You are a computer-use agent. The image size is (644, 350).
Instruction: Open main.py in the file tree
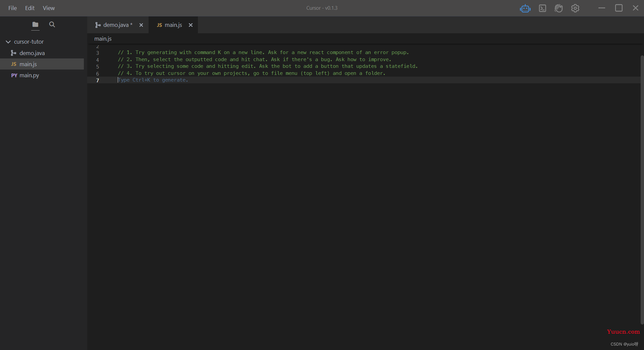(29, 75)
